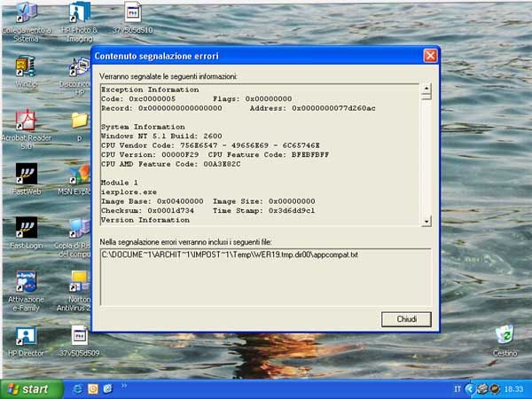Click the CPU Vendor Code line
The width and height of the screenshot is (532, 399).
(x=210, y=145)
